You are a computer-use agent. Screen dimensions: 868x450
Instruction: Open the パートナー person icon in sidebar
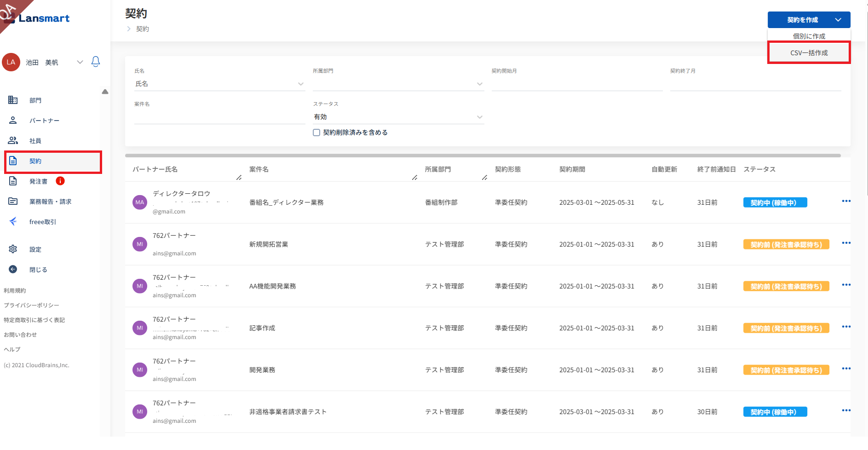pos(13,121)
